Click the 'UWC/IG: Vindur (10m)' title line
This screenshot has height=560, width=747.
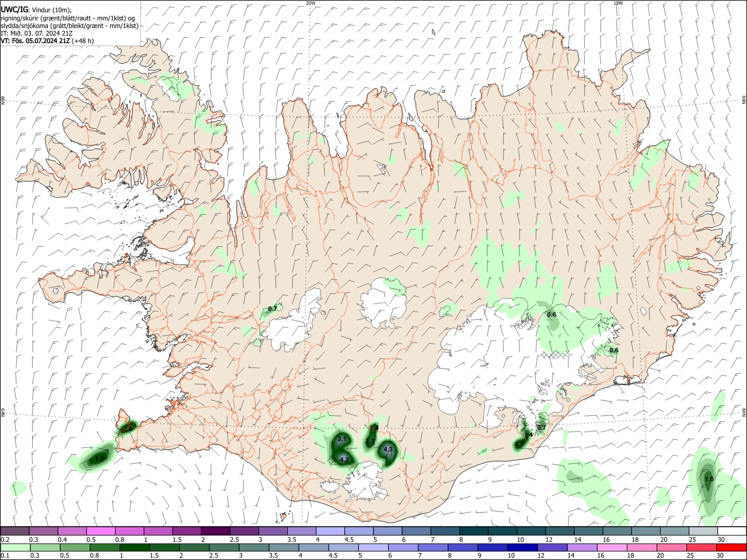coord(36,10)
